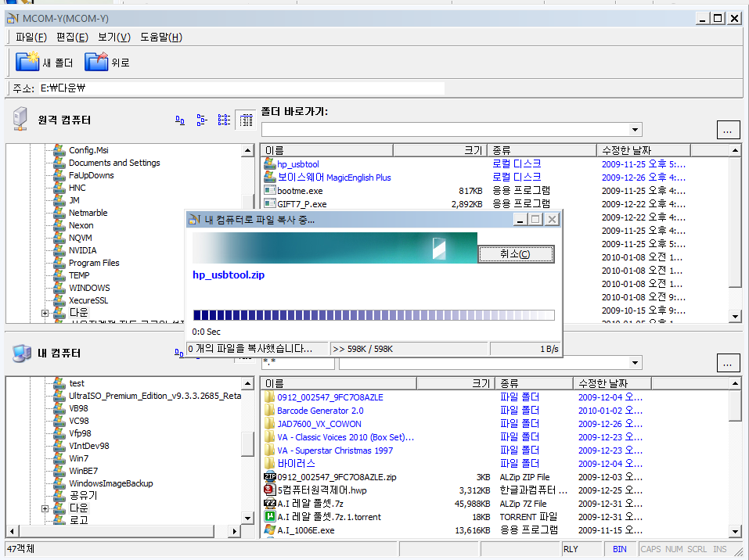
Task: Open the 파일(F) menu
Action: pos(31,37)
